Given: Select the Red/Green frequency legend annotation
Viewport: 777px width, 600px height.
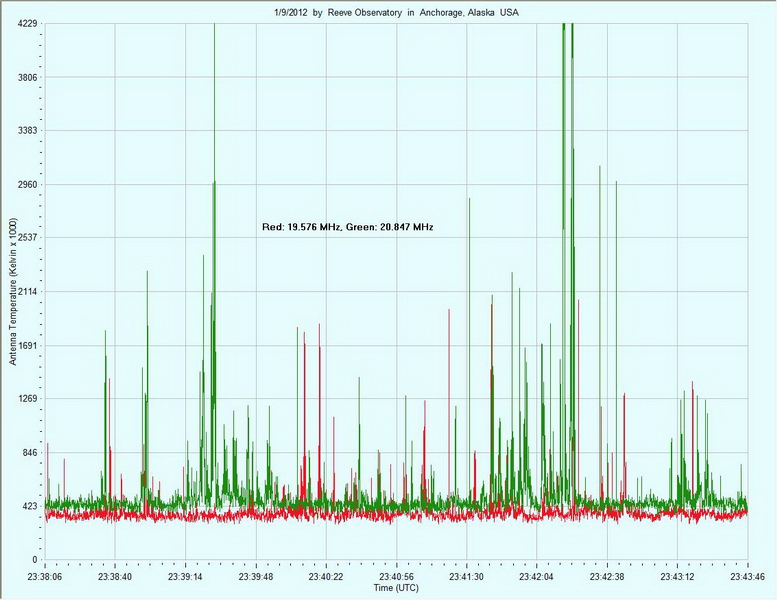Looking at the screenshot, I should (347, 227).
